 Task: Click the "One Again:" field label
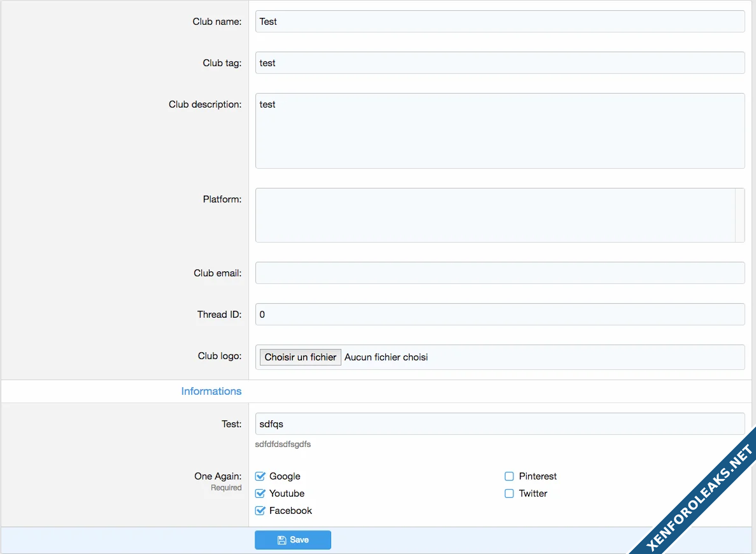218,476
